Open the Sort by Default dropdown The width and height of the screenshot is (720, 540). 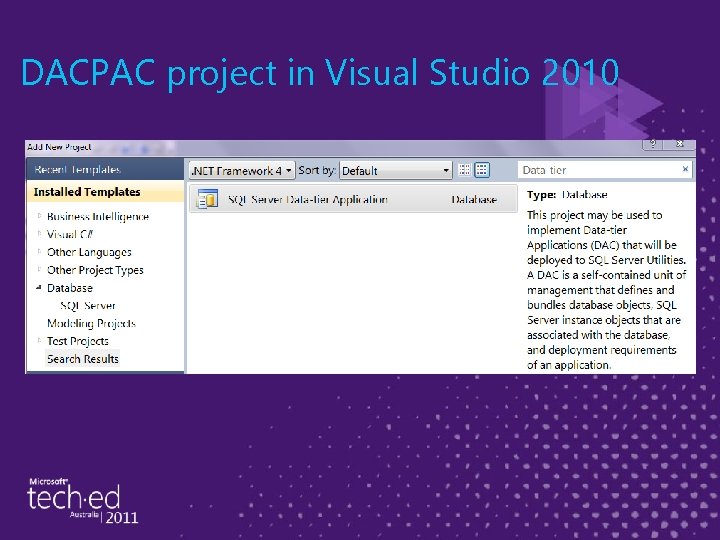click(395, 170)
